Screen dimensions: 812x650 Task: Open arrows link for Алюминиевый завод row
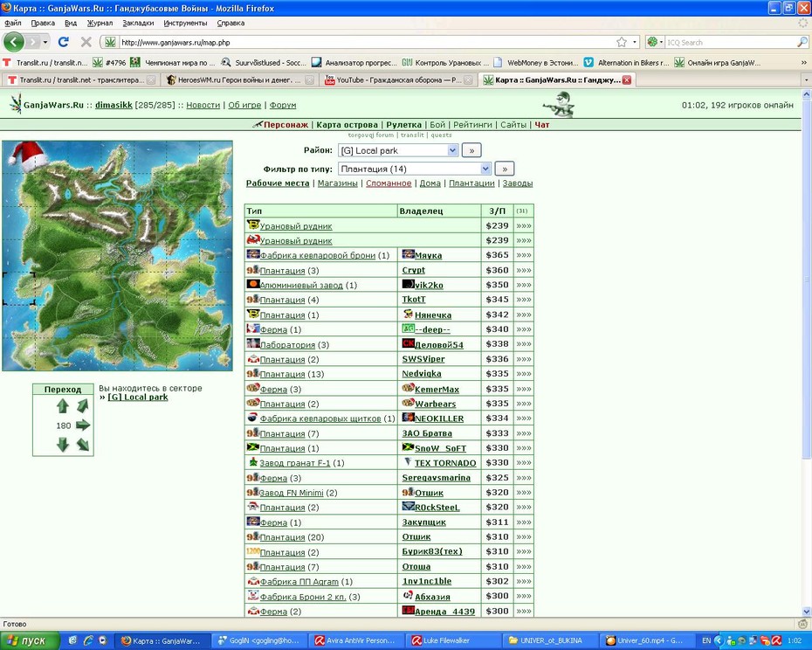point(524,285)
